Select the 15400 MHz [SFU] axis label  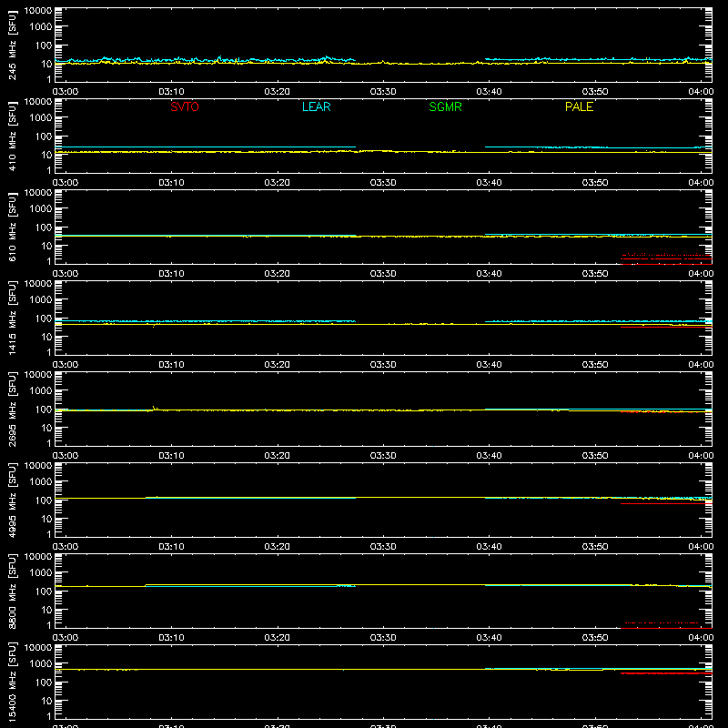[x=12, y=682]
